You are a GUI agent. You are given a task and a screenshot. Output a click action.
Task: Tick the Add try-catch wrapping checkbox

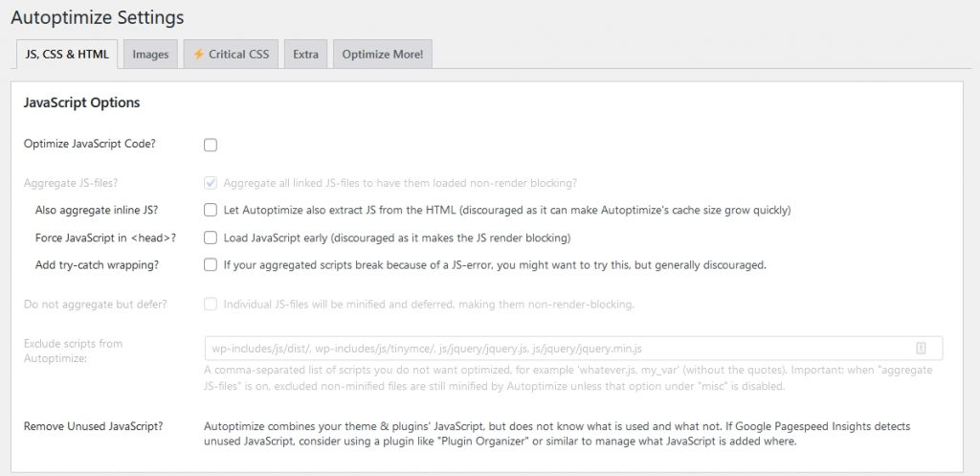[x=211, y=265]
